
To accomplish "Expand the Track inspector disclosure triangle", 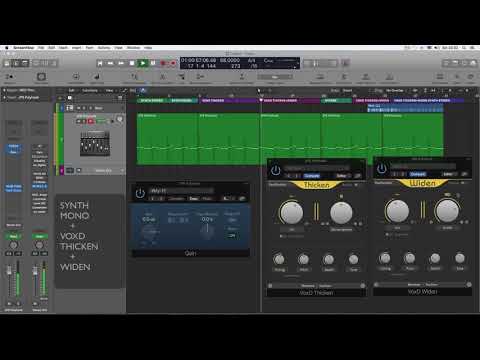I will 5,98.
